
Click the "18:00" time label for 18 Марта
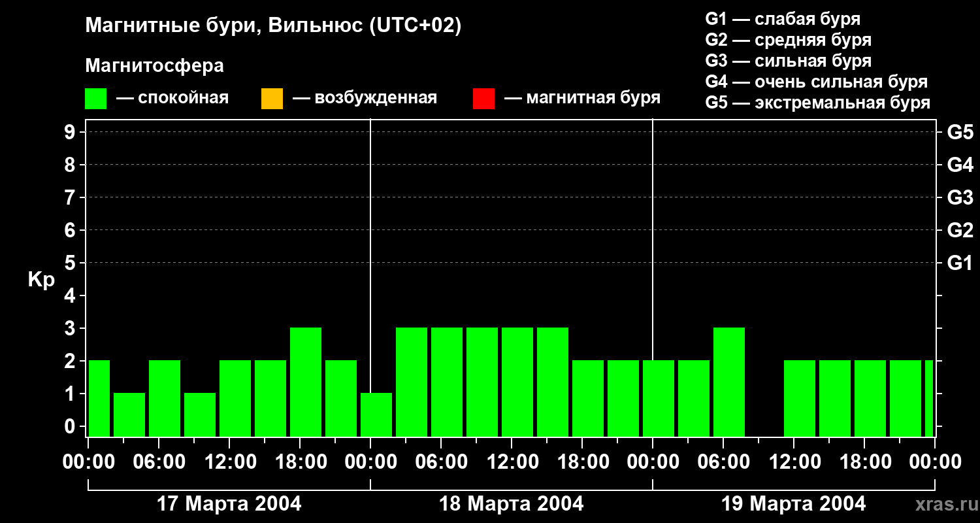pyautogui.click(x=582, y=462)
